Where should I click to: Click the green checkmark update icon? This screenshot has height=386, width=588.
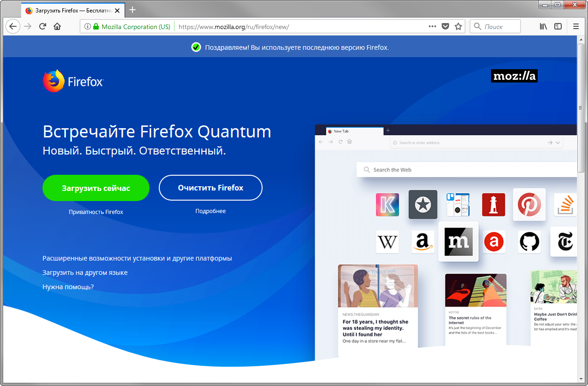tap(196, 47)
